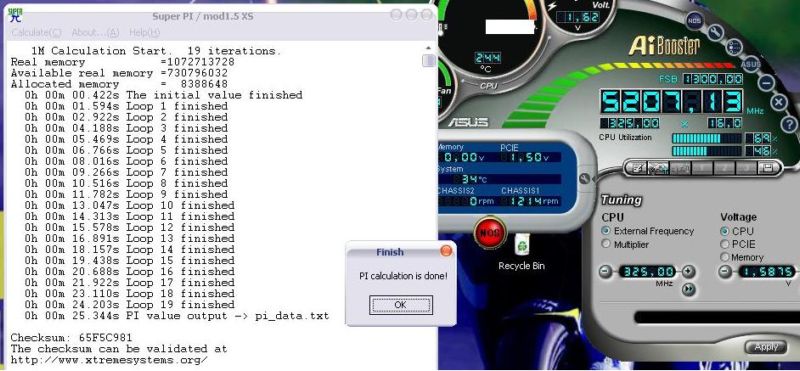Screen dimensions: 800x371
Task: Open the wrench settings icon
Action: coord(715,33)
